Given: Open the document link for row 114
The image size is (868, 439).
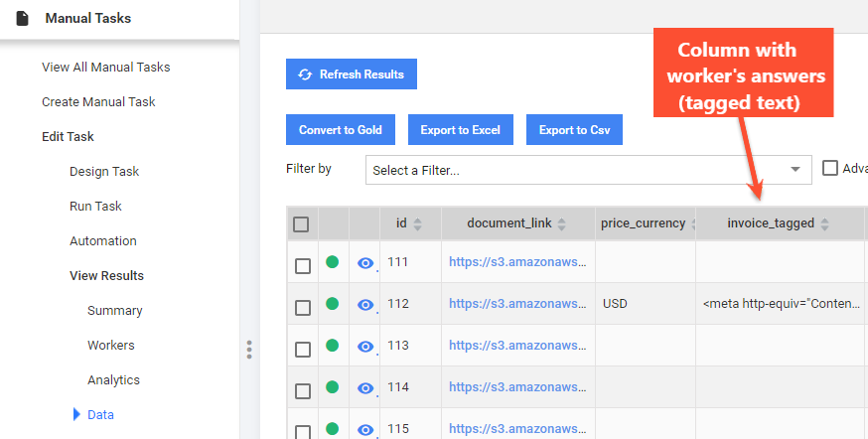Looking at the screenshot, I should point(517,387).
